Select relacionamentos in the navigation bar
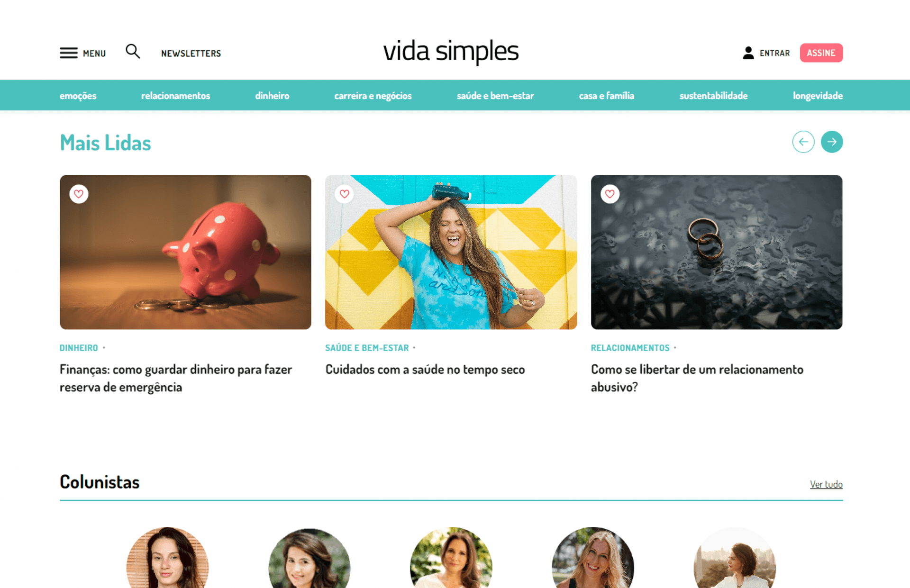Screen dimensions: 910x588 click(175, 96)
